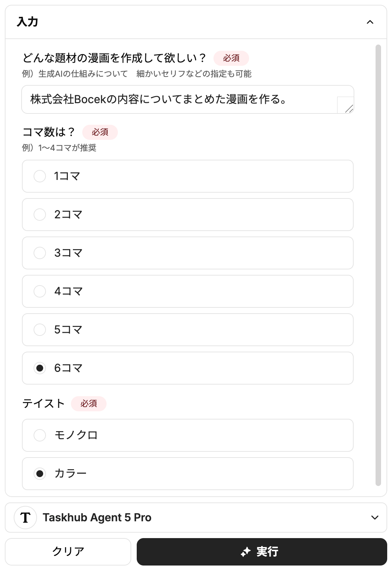Click the クリア button

pos(68,552)
